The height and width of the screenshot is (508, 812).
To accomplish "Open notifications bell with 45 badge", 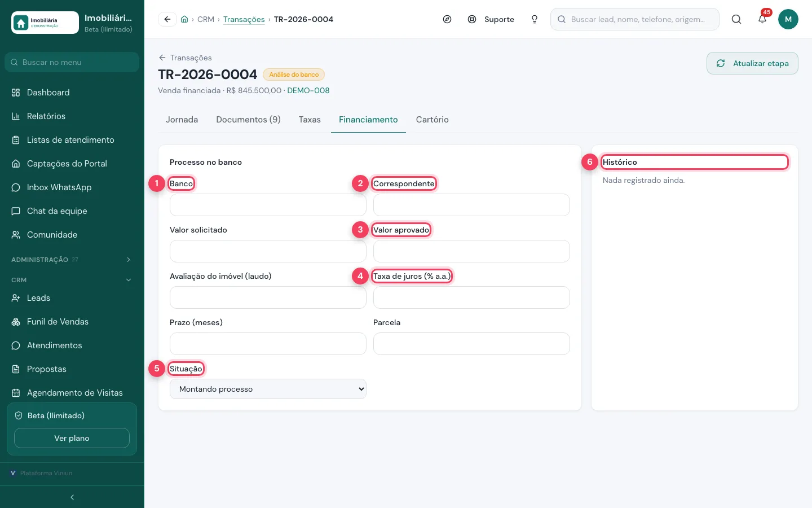I will coord(762,19).
